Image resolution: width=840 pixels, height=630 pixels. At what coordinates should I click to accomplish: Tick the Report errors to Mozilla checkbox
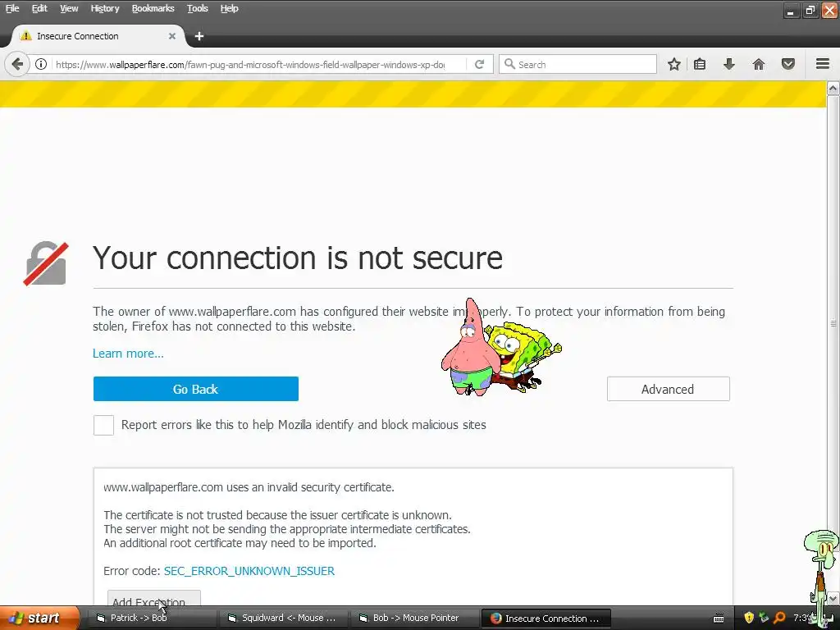pyautogui.click(x=103, y=426)
